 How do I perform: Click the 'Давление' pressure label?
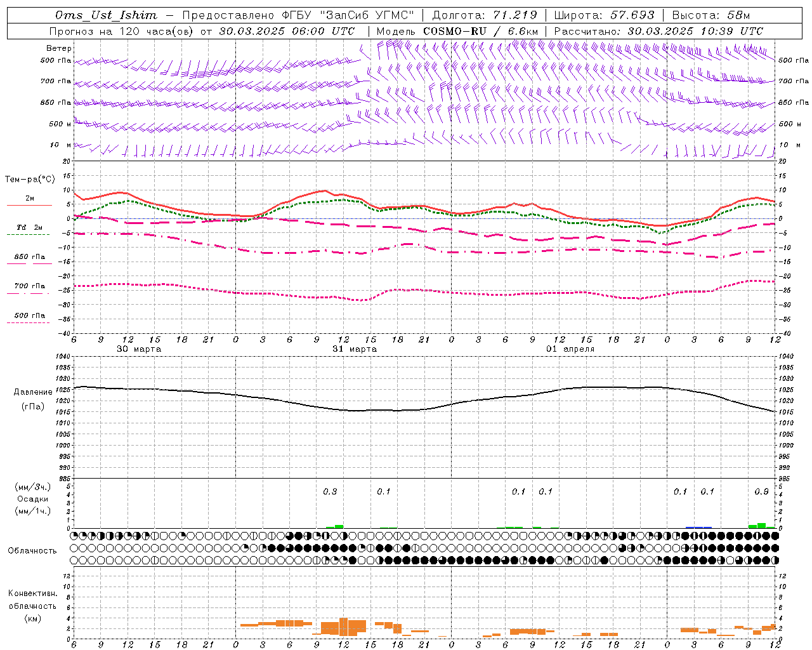33,392
